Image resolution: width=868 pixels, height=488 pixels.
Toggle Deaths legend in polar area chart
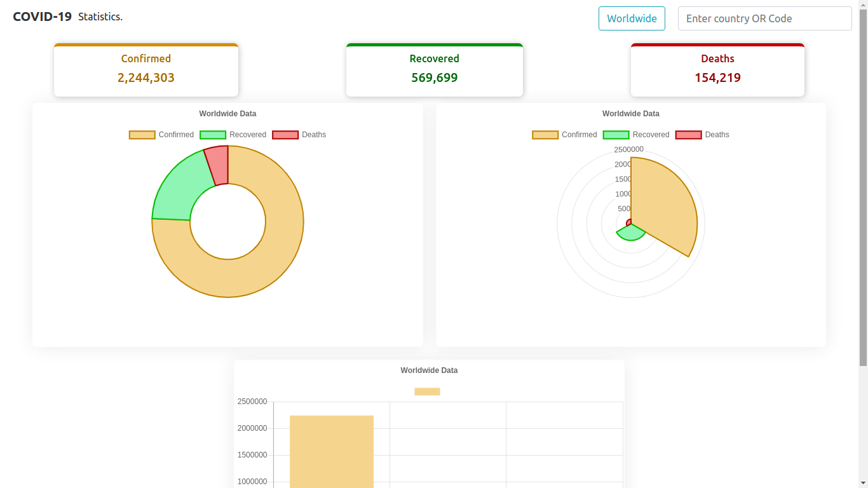pyautogui.click(x=702, y=135)
